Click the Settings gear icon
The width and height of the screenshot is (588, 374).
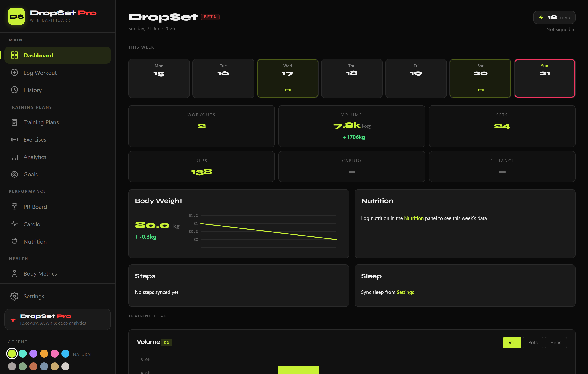[14, 296]
